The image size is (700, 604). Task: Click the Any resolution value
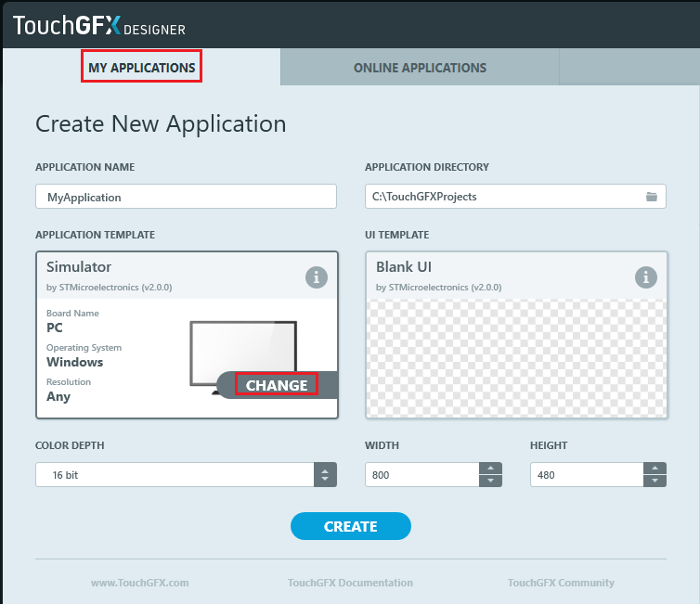[58, 396]
